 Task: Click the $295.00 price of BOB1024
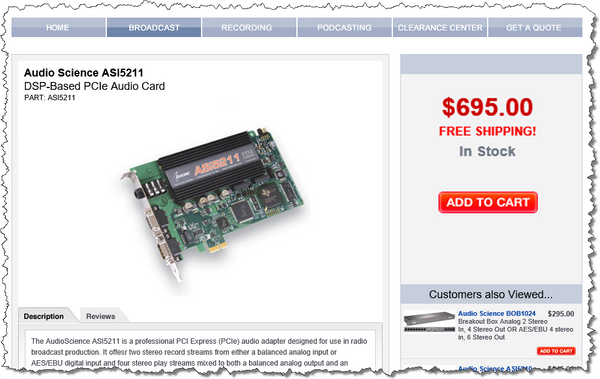click(561, 314)
